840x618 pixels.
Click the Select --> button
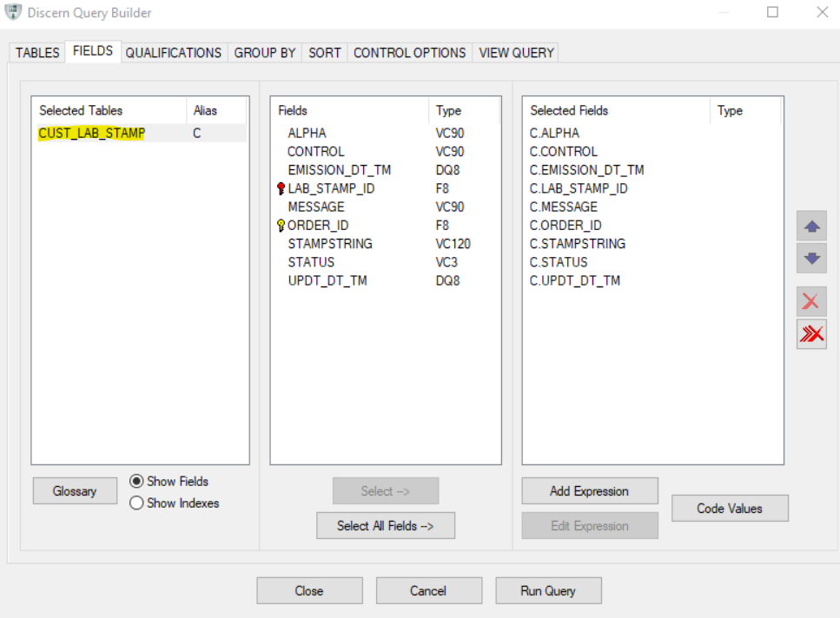pos(386,490)
